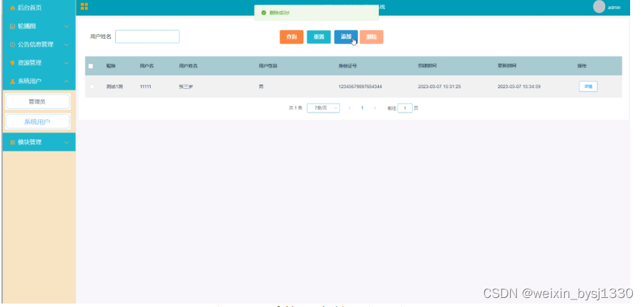Click the info icon beside 公告信息管理

click(12, 44)
